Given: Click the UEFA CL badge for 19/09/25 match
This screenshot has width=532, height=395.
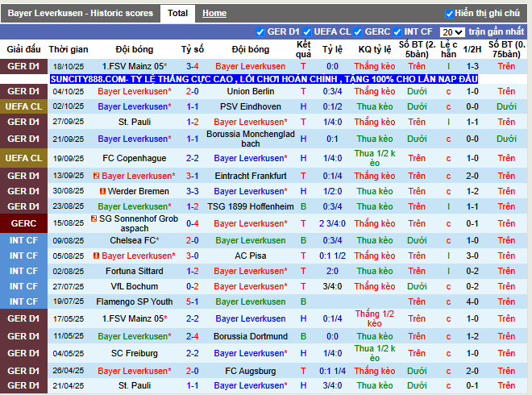Looking at the screenshot, I should [x=23, y=158].
